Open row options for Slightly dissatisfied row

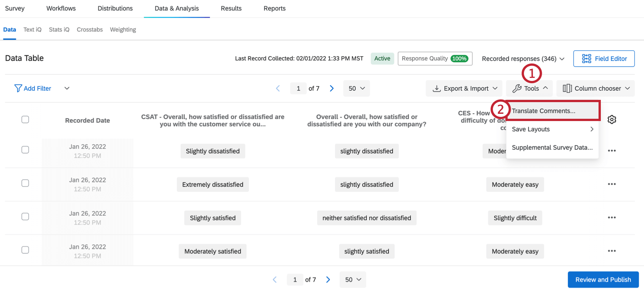pyautogui.click(x=612, y=151)
